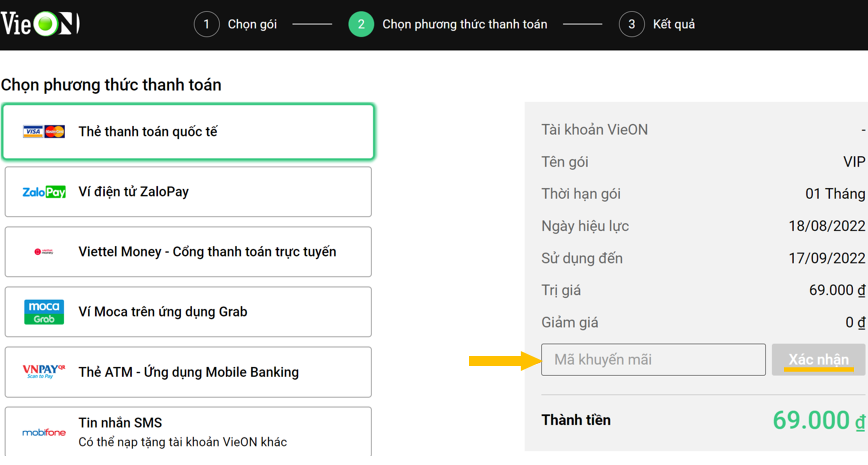The height and width of the screenshot is (465, 868).
Task: Click the Tên gói label
Action: 565,162
